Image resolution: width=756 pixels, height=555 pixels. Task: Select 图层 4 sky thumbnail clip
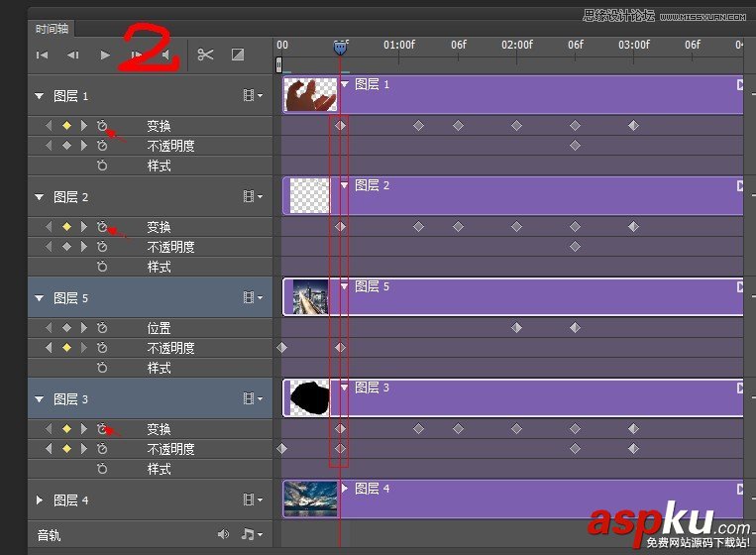click(x=310, y=499)
